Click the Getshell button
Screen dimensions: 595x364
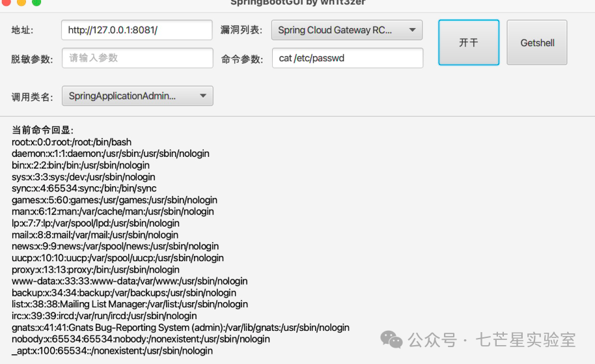[x=537, y=42]
